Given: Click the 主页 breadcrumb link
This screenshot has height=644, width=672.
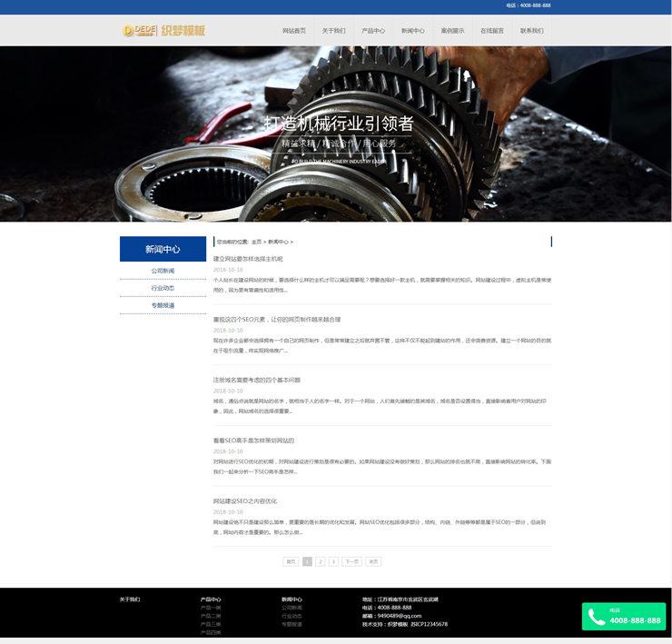Looking at the screenshot, I should pyautogui.click(x=256, y=243).
